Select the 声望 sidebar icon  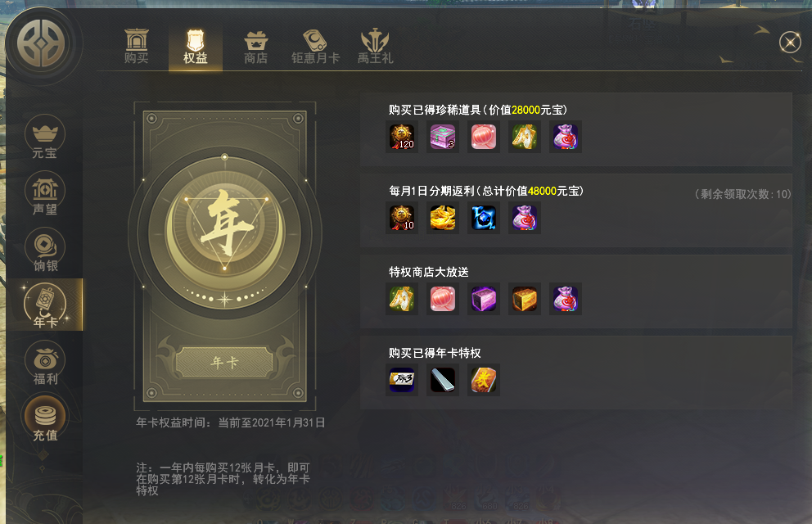(45, 194)
